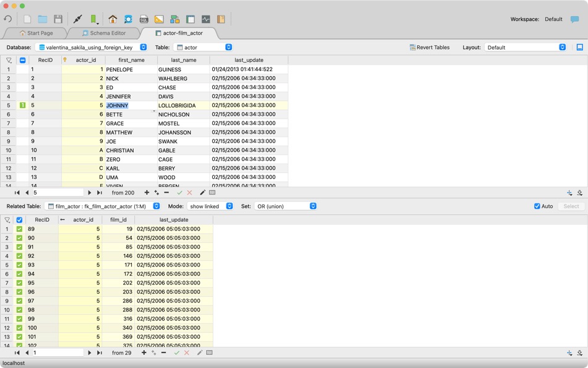The width and height of the screenshot is (588, 368).
Task: Toggle the select-all checkbox in related table header
Action: (x=19, y=219)
